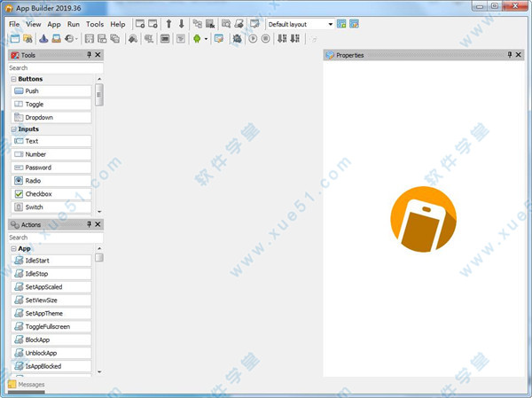This screenshot has width=532, height=398.
Task: Open the arrow beside the globe history icon
Action: click(x=76, y=39)
